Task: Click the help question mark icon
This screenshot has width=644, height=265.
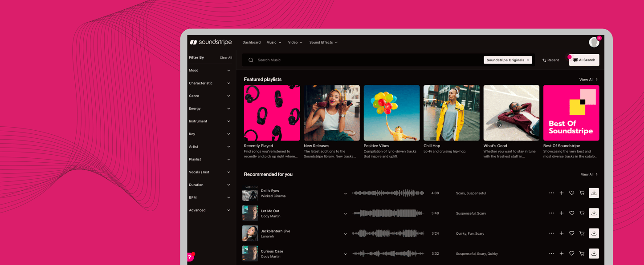Action: click(190, 257)
